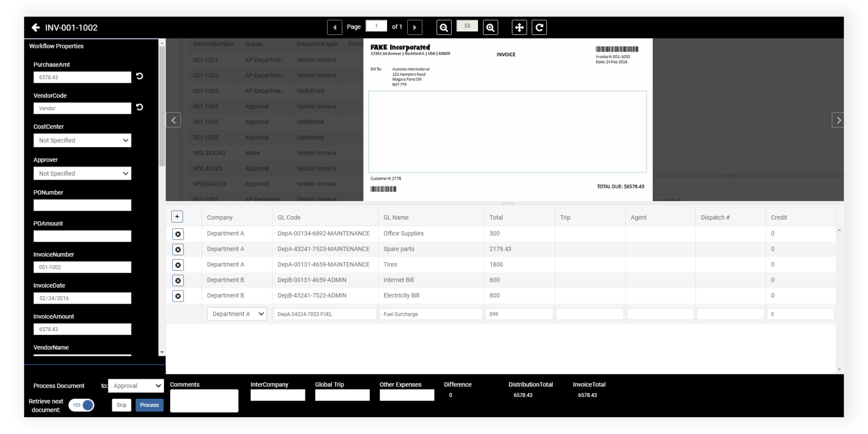
Task: Click the back arrow beside INV-001-1002
Action: click(x=36, y=28)
